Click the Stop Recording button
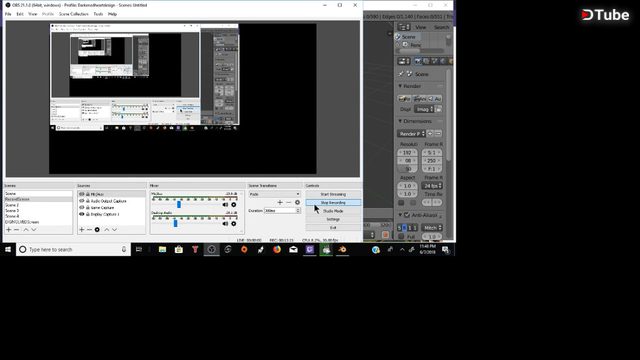 [x=333, y=202]
